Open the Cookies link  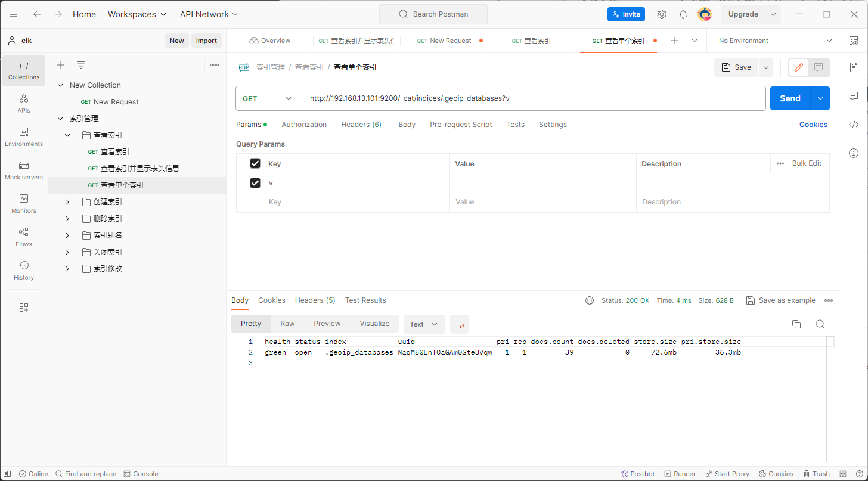(x=813, y=125)
